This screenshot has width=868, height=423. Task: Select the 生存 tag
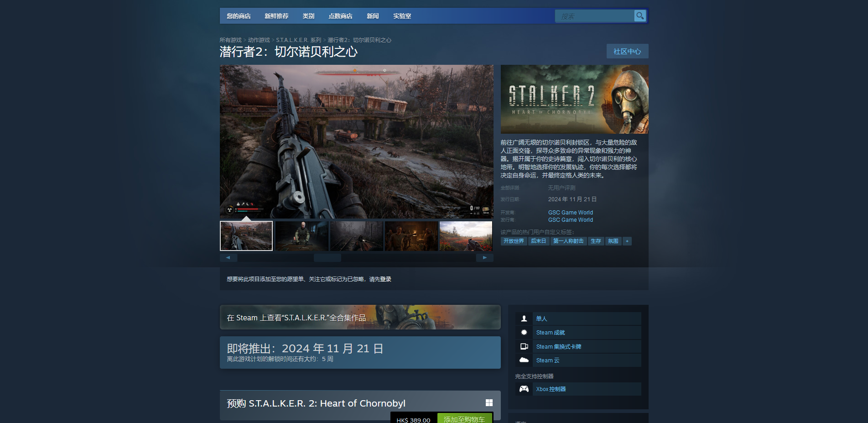[x=596, y=241]
